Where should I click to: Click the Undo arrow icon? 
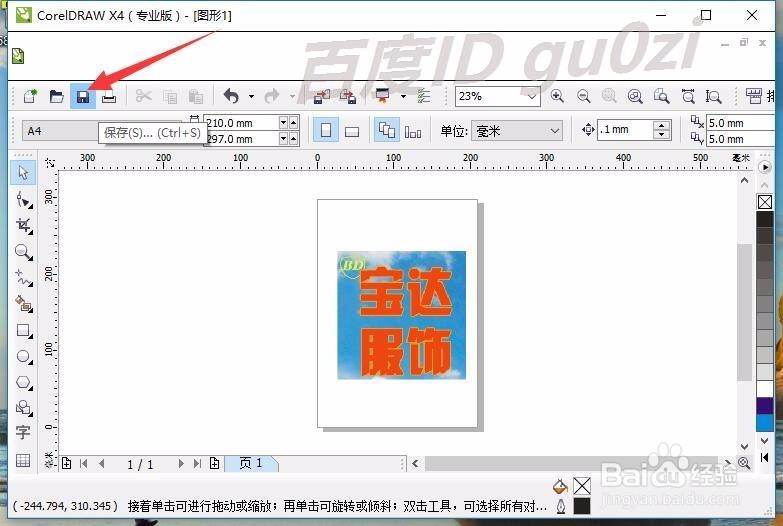[231, 95]
